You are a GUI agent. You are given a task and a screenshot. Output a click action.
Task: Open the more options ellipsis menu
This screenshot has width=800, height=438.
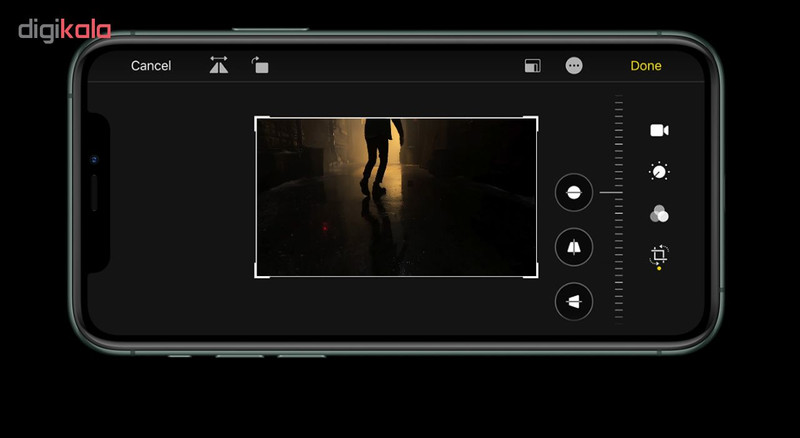tap(574, 66)
